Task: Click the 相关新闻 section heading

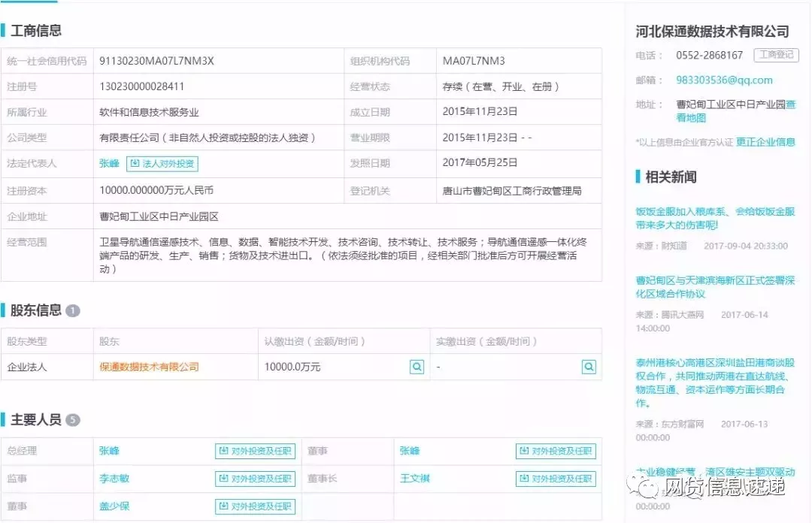Action: [x=671, y=177]
